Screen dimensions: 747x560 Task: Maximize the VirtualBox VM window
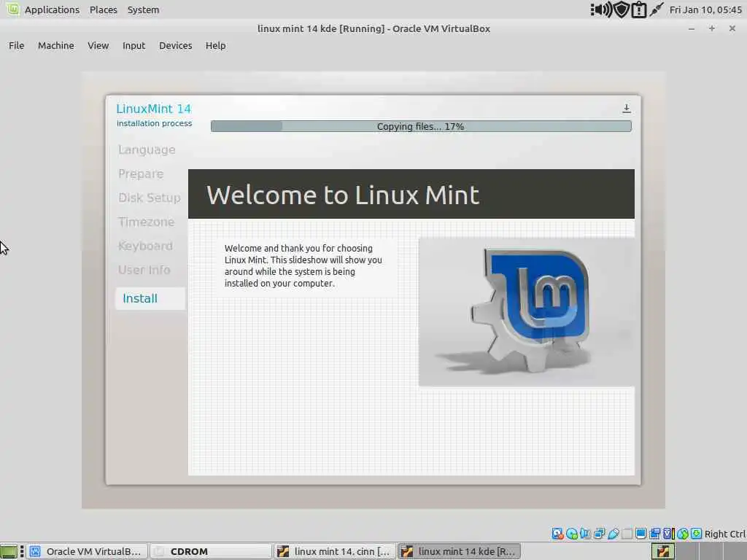point(712,28)
